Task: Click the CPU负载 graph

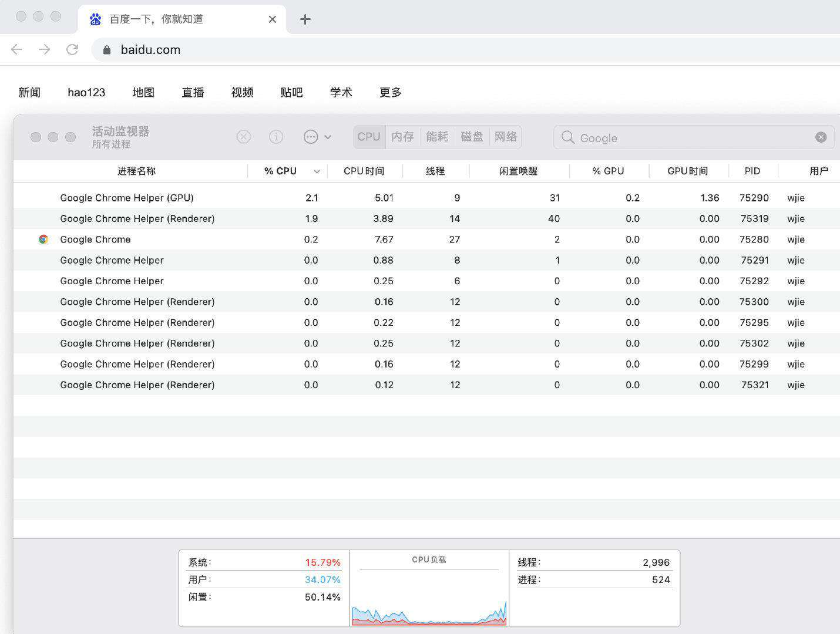Action: point(429,598)
